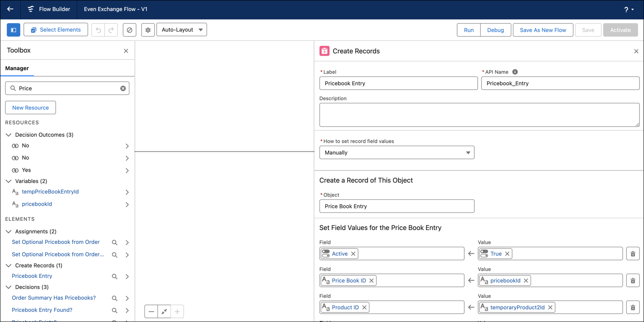Remove the Active field pill

353,254
